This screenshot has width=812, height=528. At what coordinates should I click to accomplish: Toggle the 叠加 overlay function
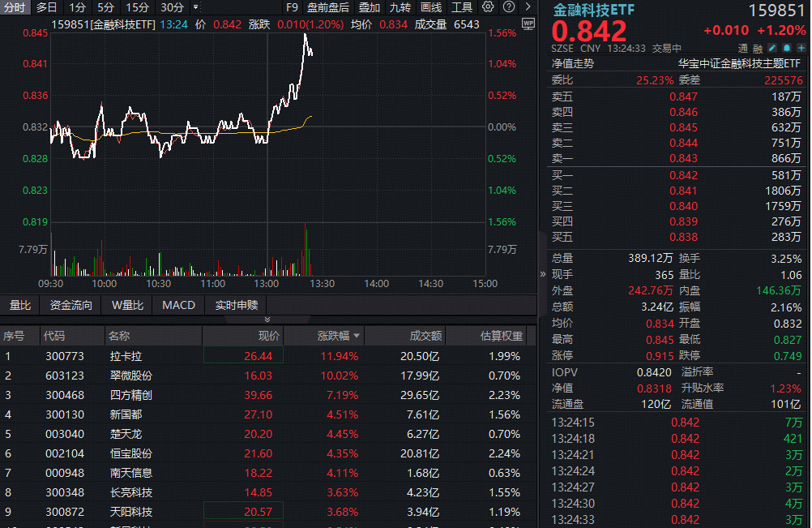(x=369, y=6)
